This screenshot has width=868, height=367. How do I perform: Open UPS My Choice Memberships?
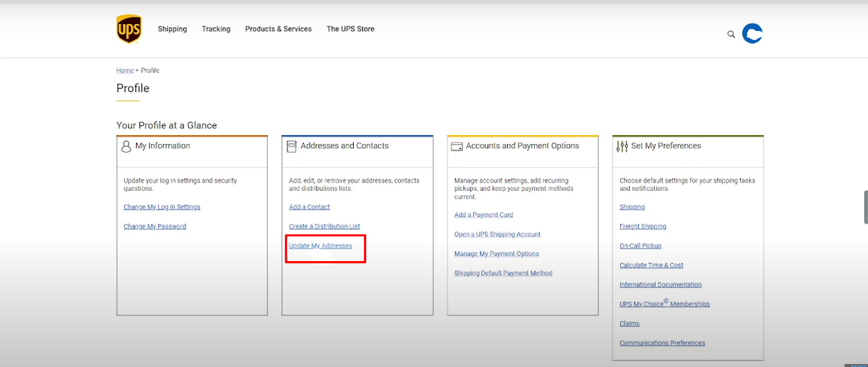coord(665,304)
